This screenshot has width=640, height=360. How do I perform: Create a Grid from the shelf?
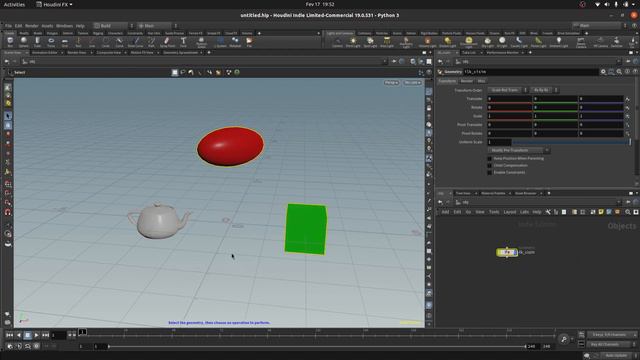coord(64,41)
